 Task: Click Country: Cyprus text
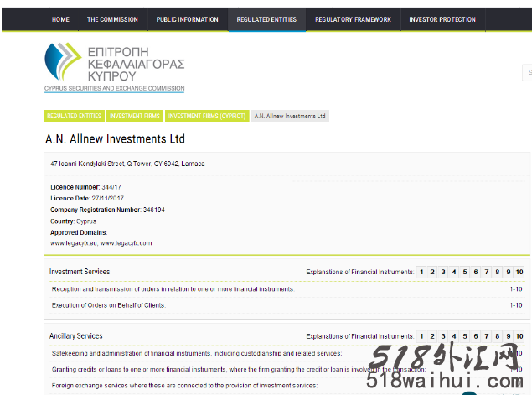click(x=73, y=221)
